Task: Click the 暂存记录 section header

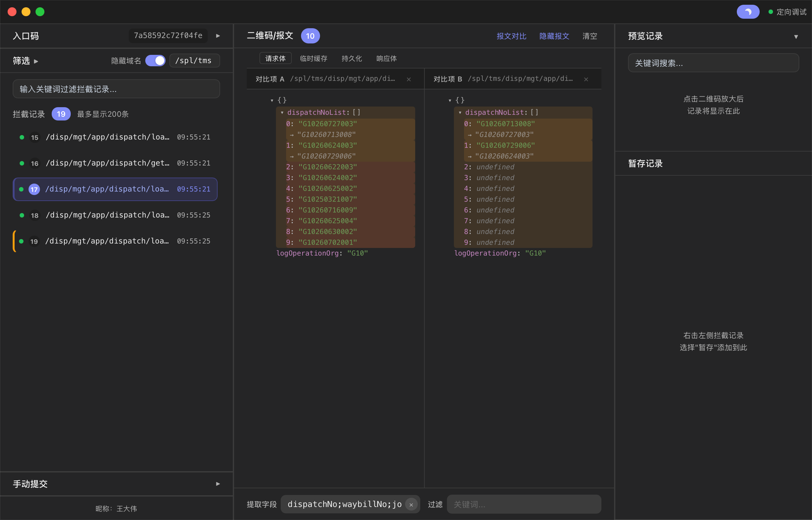Action: (645, 163)
